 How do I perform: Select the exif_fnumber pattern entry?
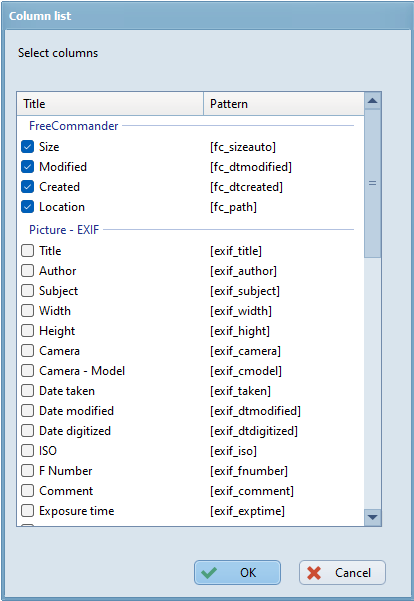coord(249,471)
